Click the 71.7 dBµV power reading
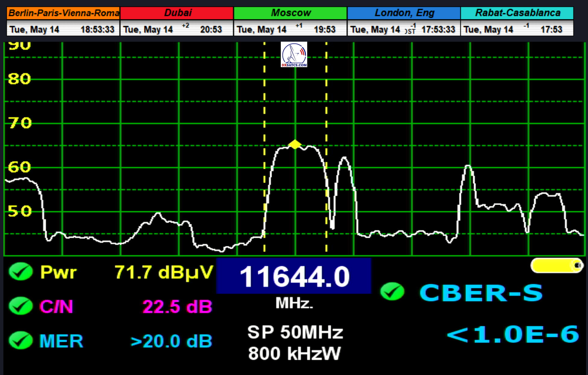This screenshot has height=375, width=588. coord(164,271)
